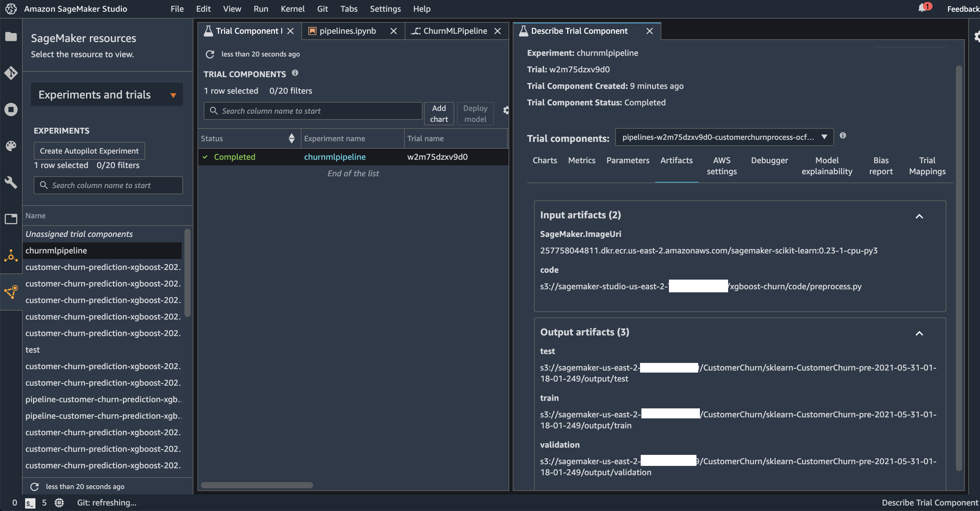
Task: Collapse the Input artifacts section
Action: (x=919, y=216)
